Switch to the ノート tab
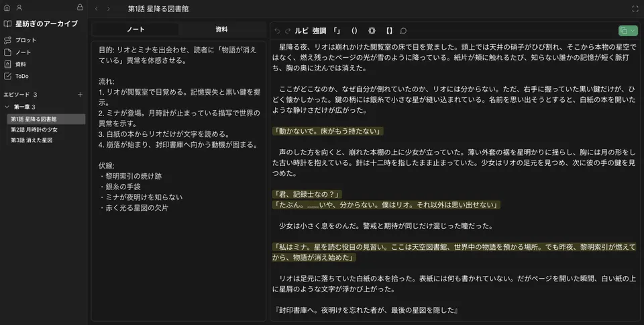 (136, 29)
